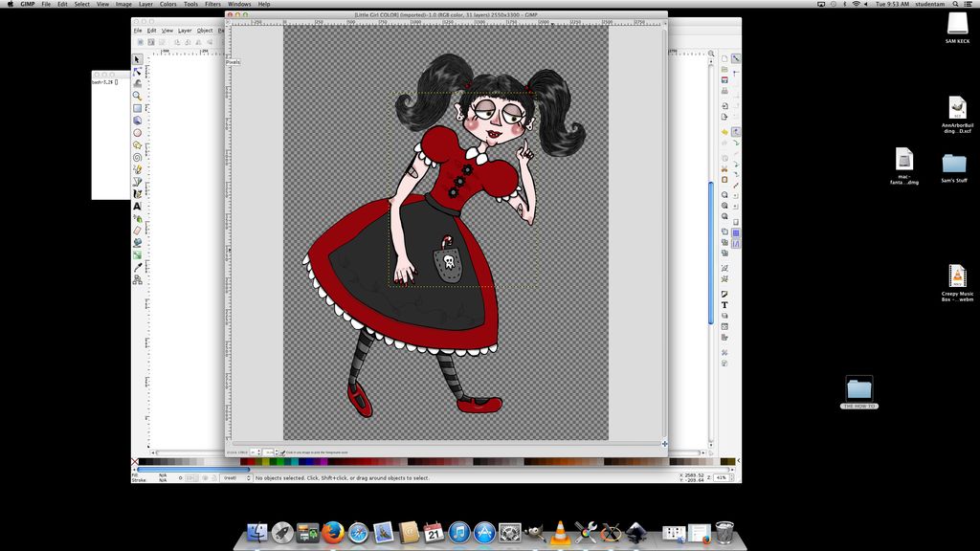Enable the pick-foreground-color checkbox in GIMP
The width and height of the screenshot is (980, 551).
283,452
